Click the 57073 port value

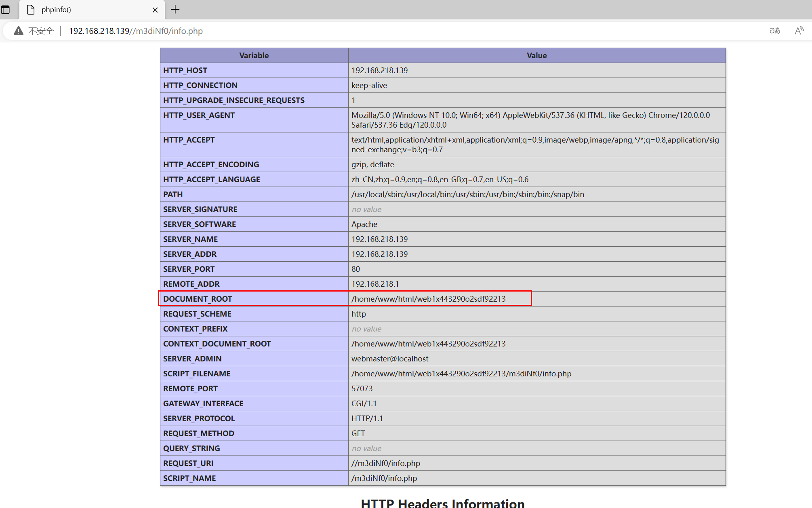coord(362,388)
